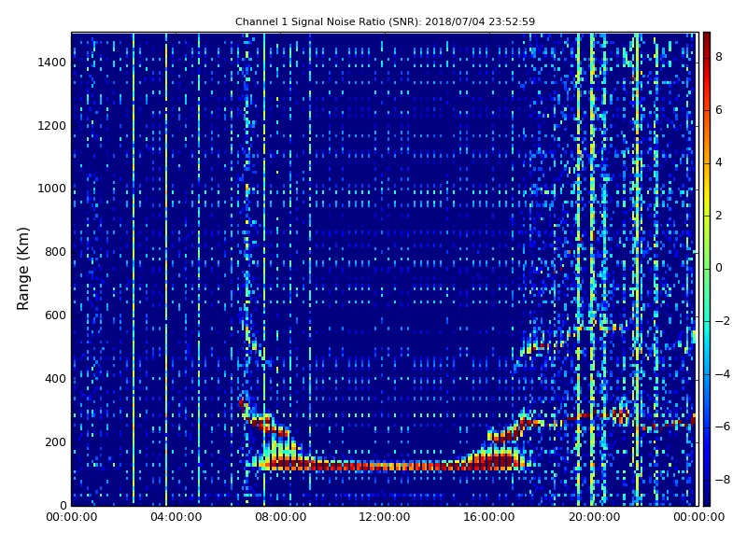
Task: Click the colorbar label −8
Action: pos(723,480)
